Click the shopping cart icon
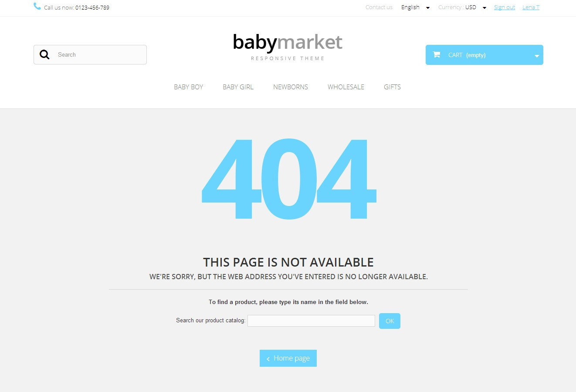 click(437, 54)
